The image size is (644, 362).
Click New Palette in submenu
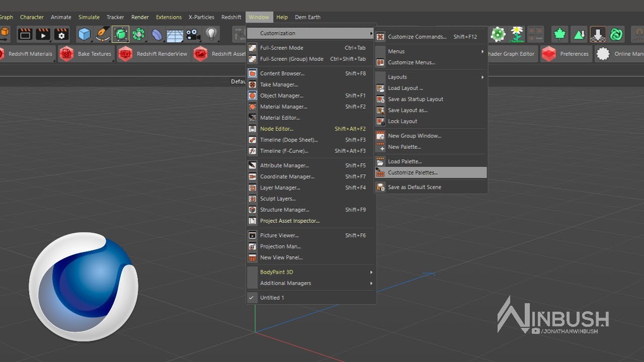point(431,147)
